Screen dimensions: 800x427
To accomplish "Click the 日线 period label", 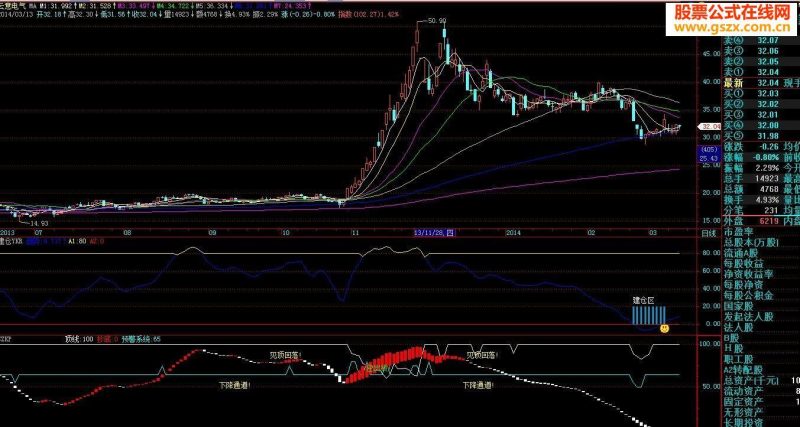I will [709, 233].
